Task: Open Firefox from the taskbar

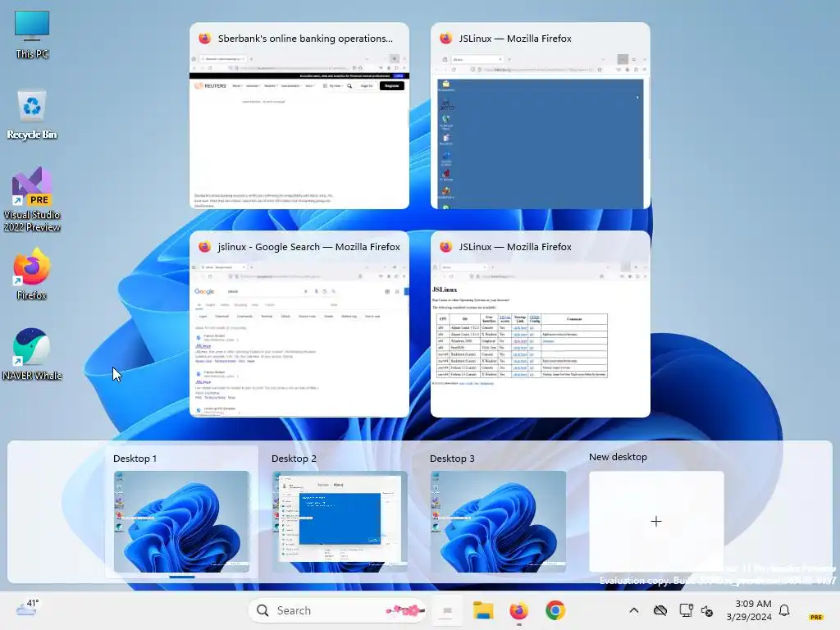Action: 518,610
